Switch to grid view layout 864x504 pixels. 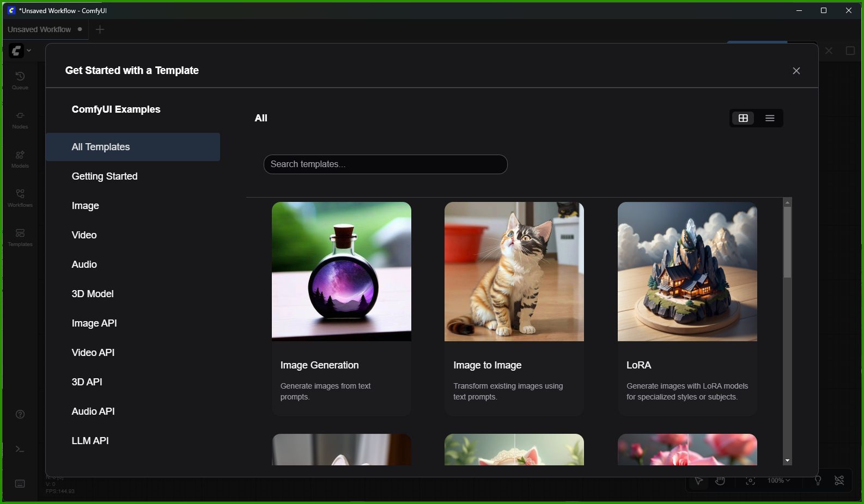point(743,118)
